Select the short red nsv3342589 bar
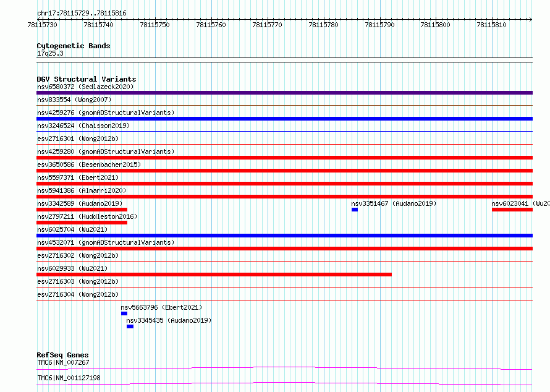The height and width of the screenshot is (392, 550). 82,210
